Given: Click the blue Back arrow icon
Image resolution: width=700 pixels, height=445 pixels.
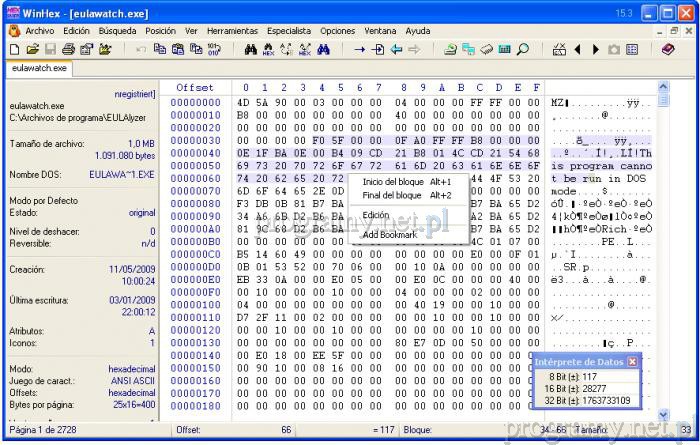Looking at the screenshot, I should pyautogui.click(x=396, y=48).
